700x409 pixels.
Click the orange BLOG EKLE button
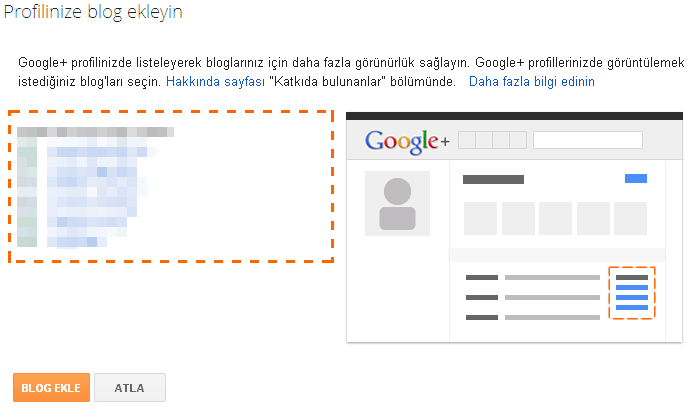pyautogui.click(x=51, y=388)
